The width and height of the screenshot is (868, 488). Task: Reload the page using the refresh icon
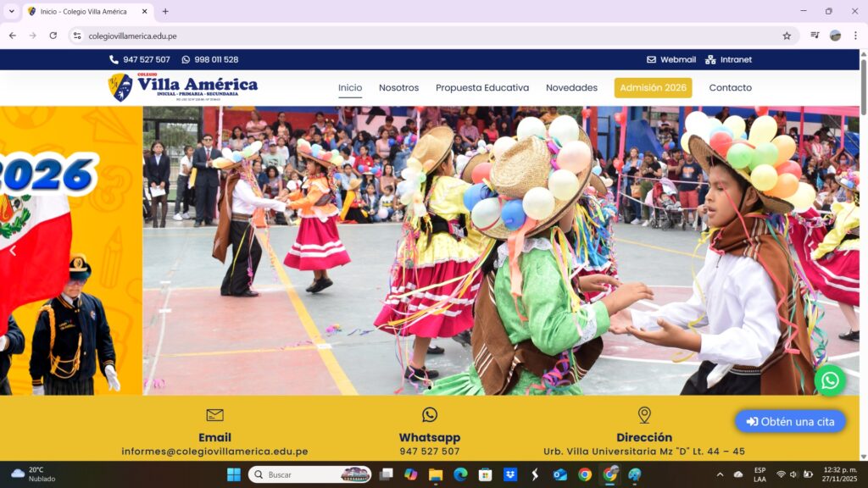pos(53,36)
